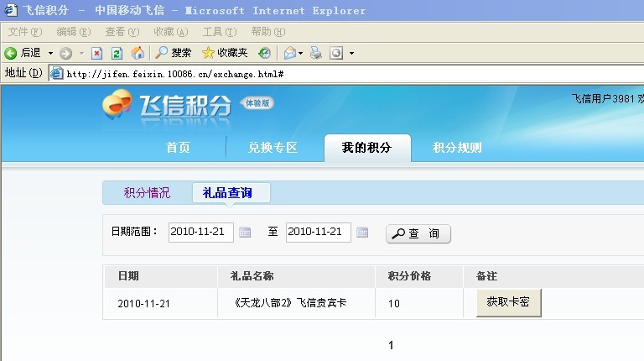Click the IE icon in the title bar
This screenshot has width=644, height=361.
(10, 10)
